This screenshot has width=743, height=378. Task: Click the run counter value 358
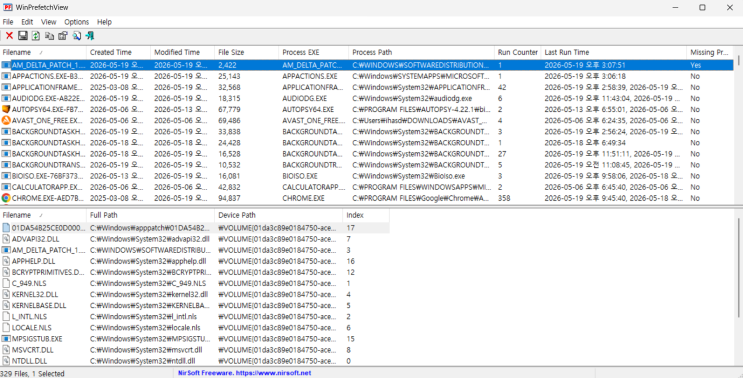coord(504,198)
